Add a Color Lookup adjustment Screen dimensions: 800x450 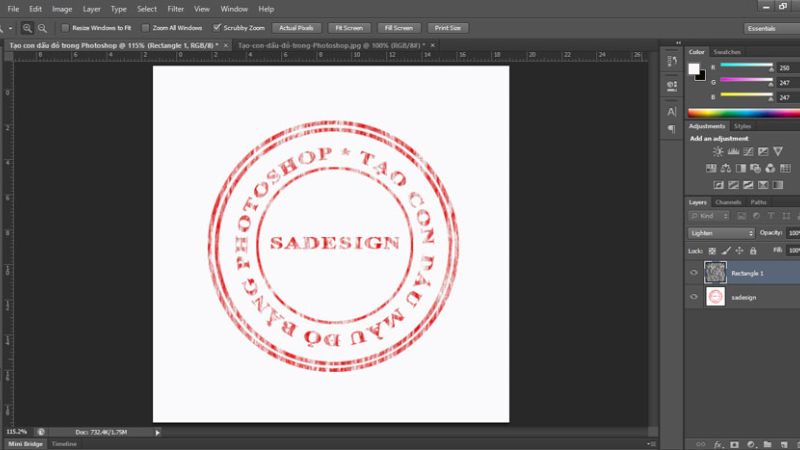point(785,168)
